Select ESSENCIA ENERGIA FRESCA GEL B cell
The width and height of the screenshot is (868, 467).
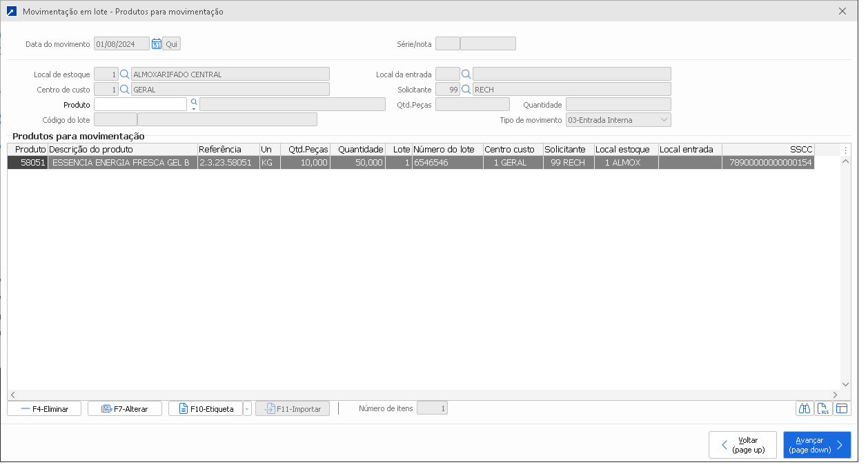(123, 163)
